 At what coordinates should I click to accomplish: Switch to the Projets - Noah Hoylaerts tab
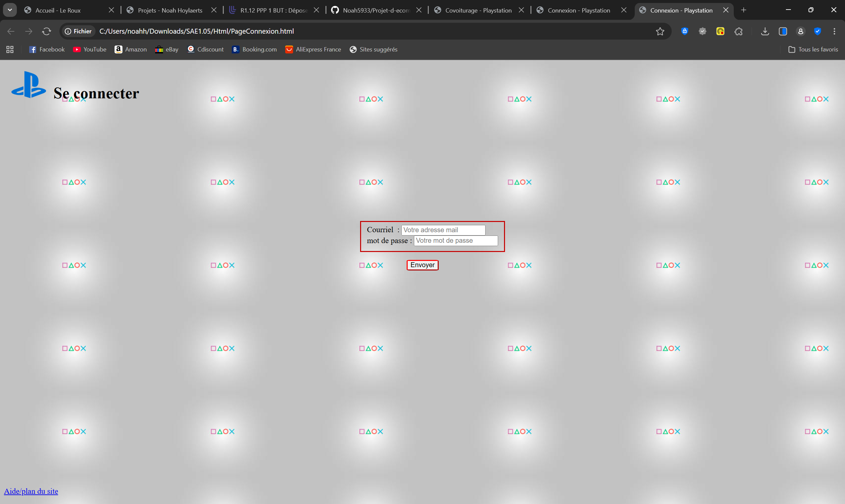[170, 11]
